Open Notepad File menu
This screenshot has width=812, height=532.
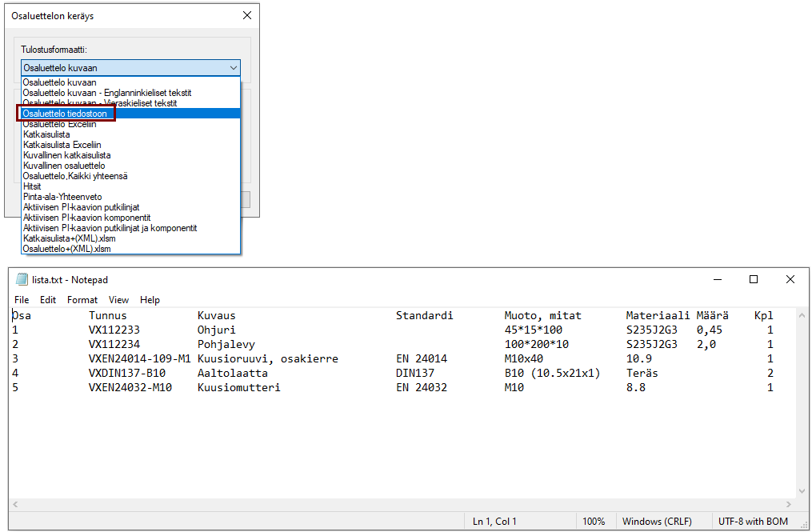pos(22,300)
